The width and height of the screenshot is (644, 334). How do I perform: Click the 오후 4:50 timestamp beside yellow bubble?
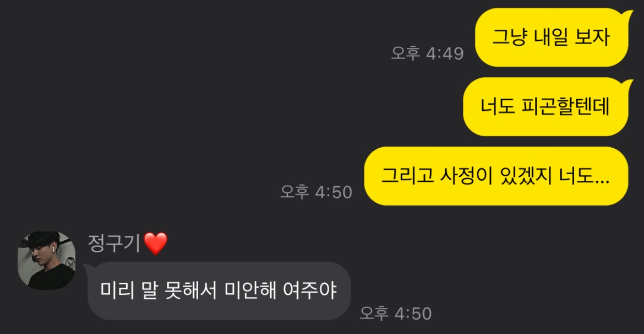coord(316,192)
